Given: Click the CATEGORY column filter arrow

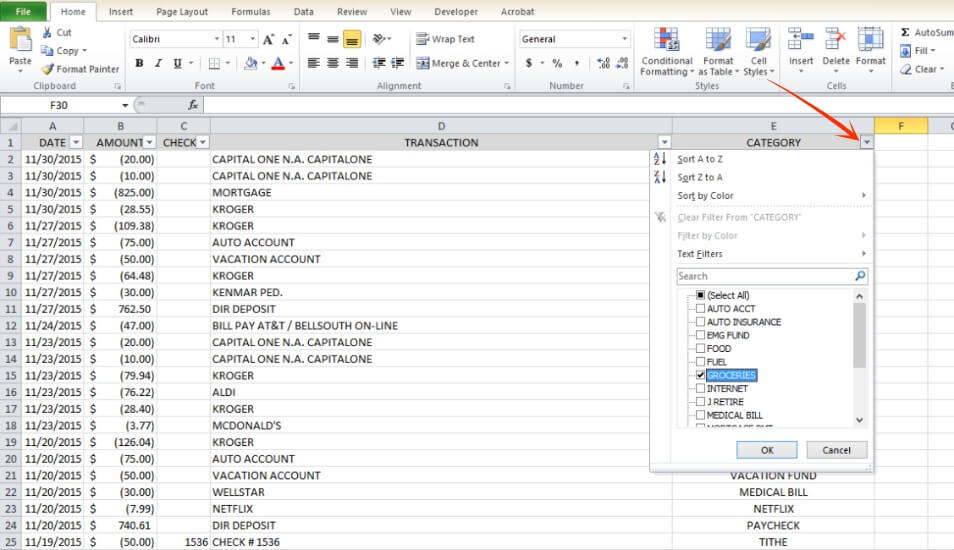Looking at the screenshot, I should [866, 142].
